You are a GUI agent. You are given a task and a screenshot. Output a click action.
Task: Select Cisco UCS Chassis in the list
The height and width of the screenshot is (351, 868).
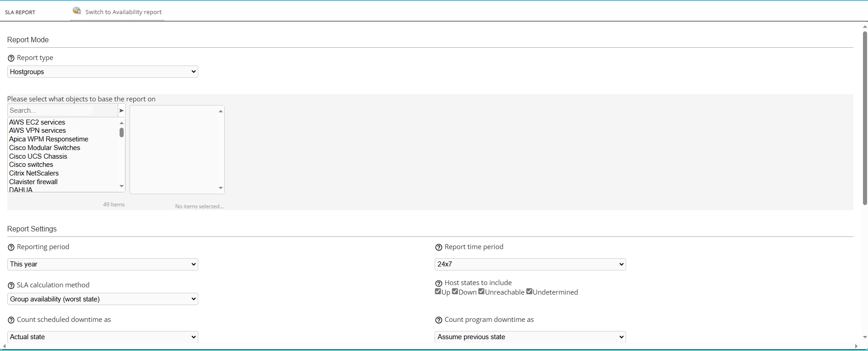pyautogui.click(x=38, y=156)
